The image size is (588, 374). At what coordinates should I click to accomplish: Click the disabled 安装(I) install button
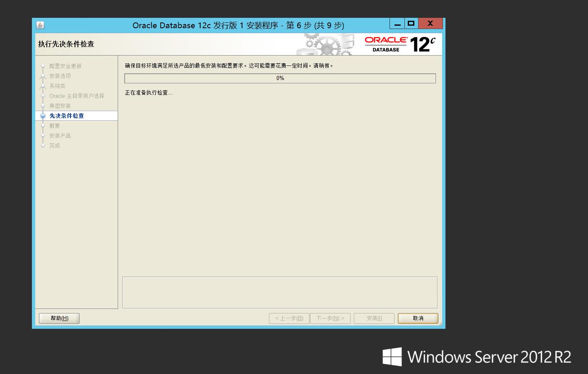tap(374, 318)
